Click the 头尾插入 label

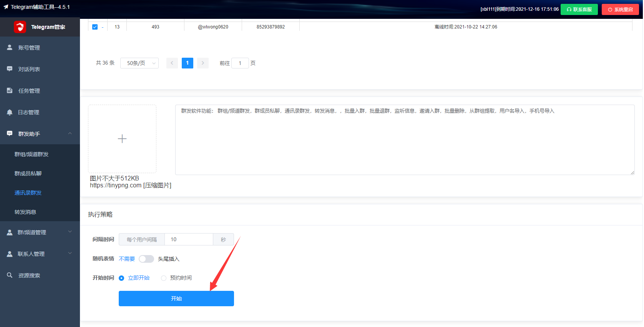click(169, 259)
